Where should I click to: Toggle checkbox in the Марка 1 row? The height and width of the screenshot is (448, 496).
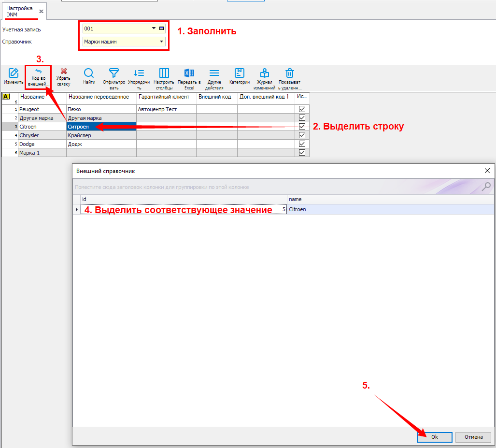pos(302,153)
